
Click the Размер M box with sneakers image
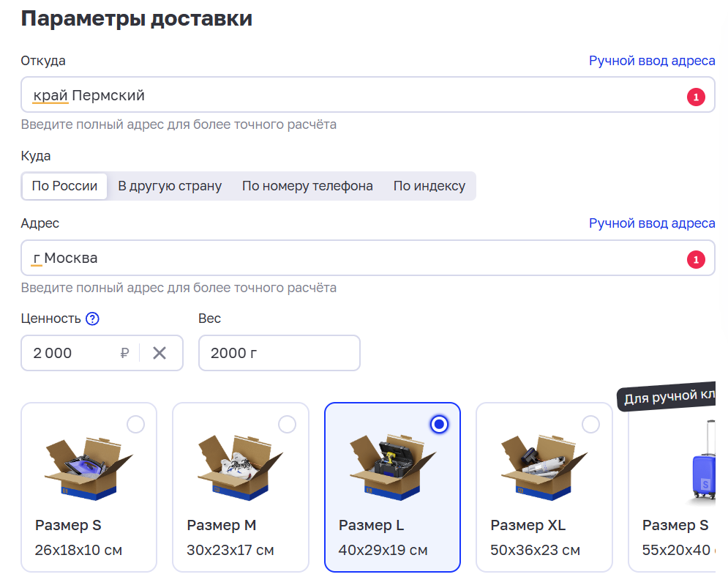240,465
